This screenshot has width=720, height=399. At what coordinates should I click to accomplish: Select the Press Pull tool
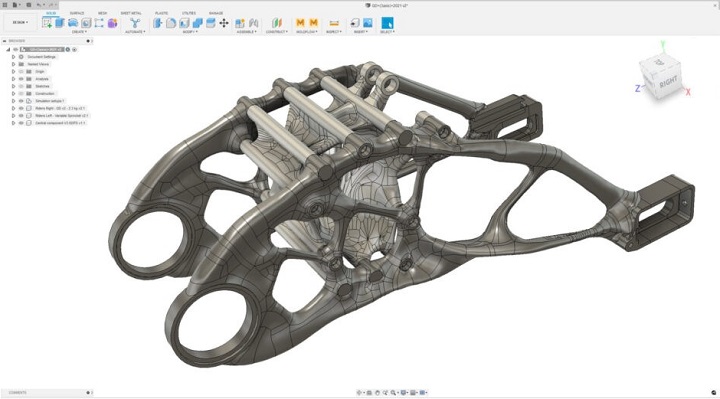tap(158, 22)
